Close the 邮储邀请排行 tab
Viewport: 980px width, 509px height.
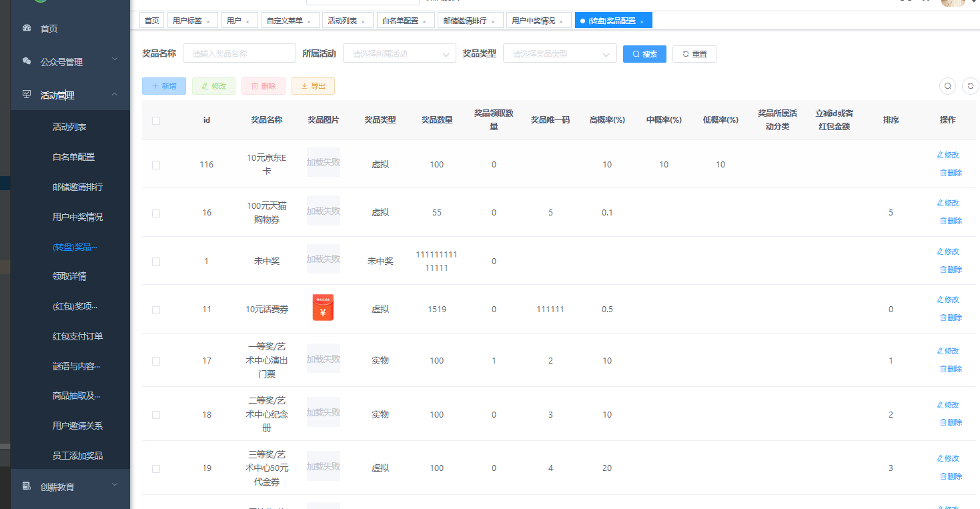click(493, 21)
